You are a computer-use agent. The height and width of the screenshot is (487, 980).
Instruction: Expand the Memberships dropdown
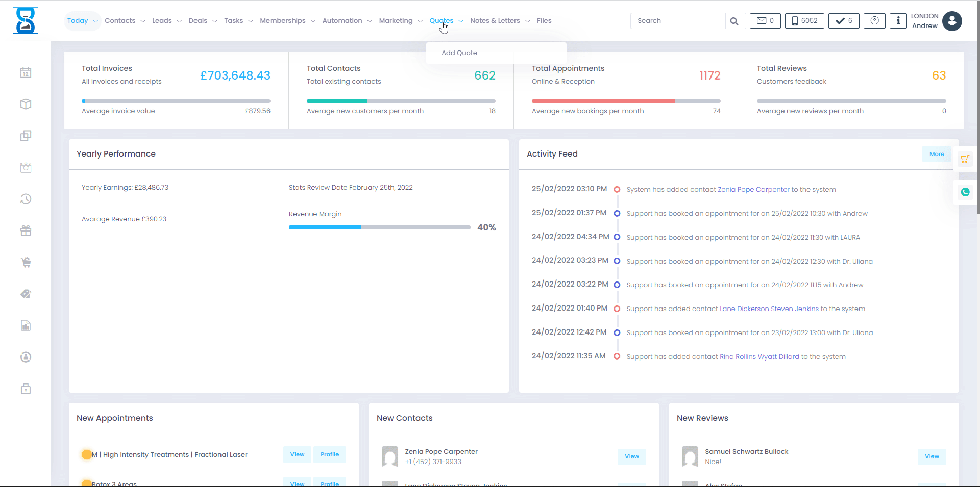point(313,21)
